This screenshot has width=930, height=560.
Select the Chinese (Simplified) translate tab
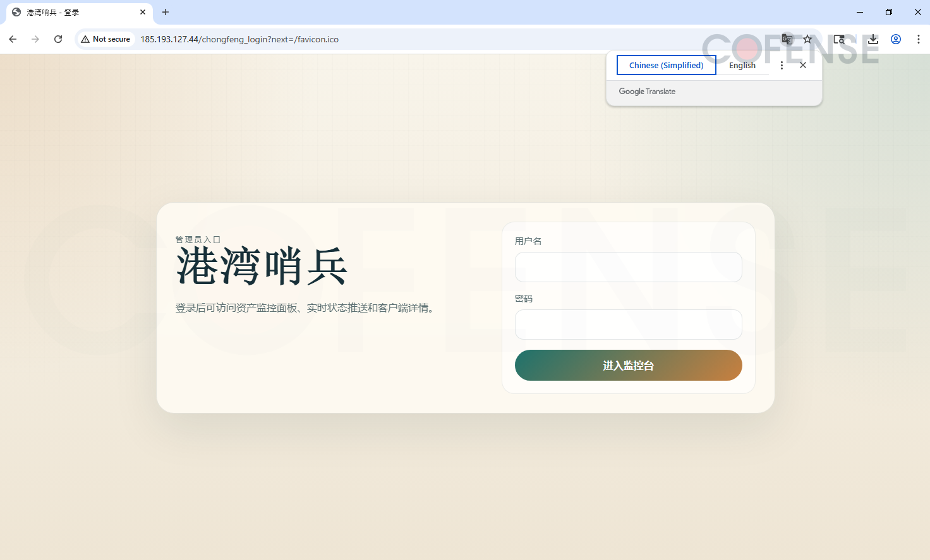point(667,65)
